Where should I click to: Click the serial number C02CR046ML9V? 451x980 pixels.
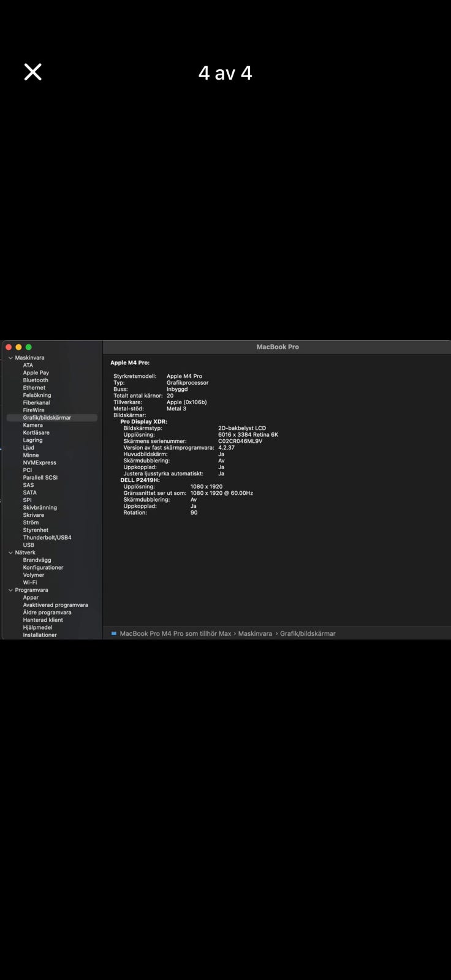tap(240, 441)
